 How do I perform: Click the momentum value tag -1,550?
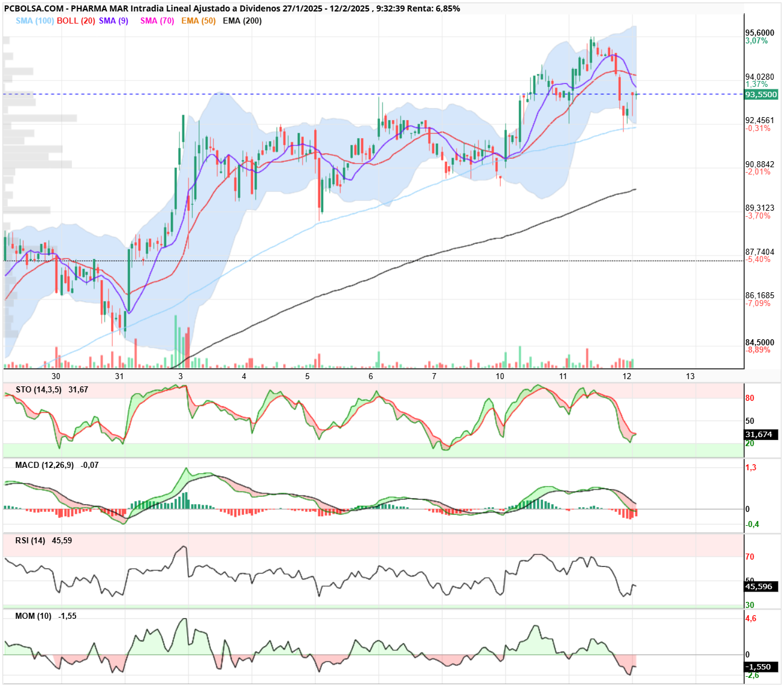coord(761,667)
